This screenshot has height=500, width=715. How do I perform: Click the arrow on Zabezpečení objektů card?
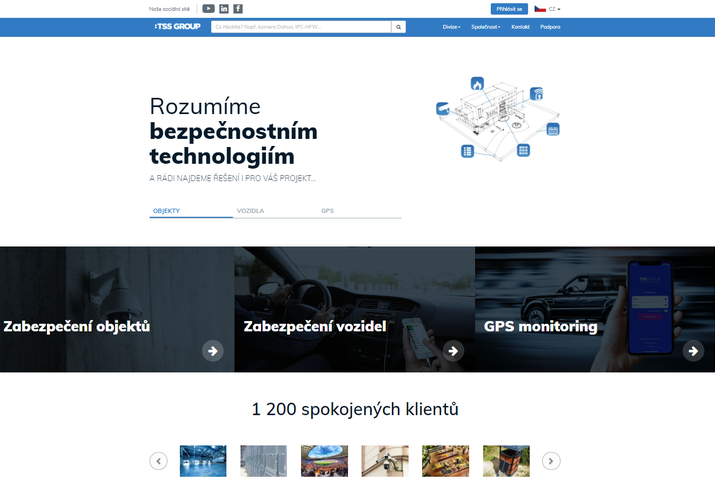(x=212, y=350)
